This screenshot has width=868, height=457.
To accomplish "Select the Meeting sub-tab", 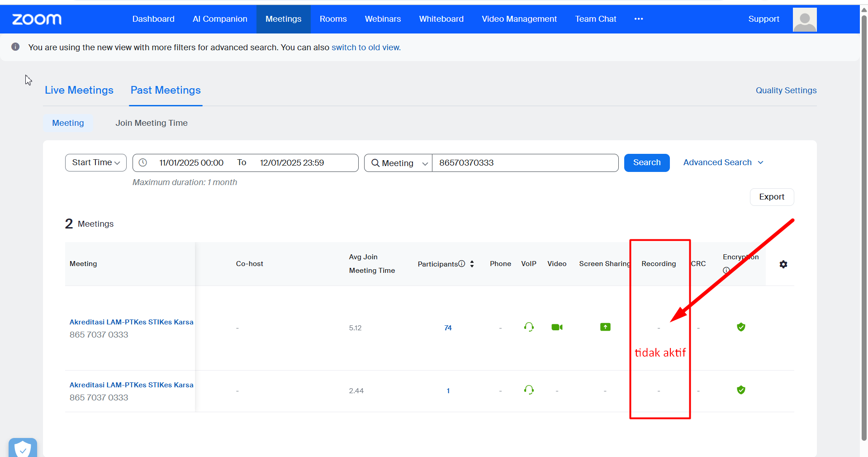I will [68, 123].
